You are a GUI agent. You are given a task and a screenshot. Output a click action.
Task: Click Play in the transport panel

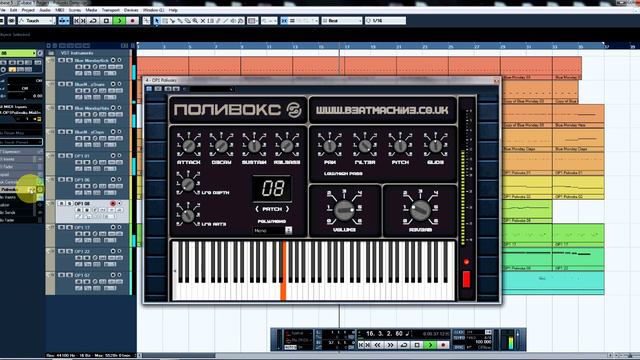(x=430, y=345)
